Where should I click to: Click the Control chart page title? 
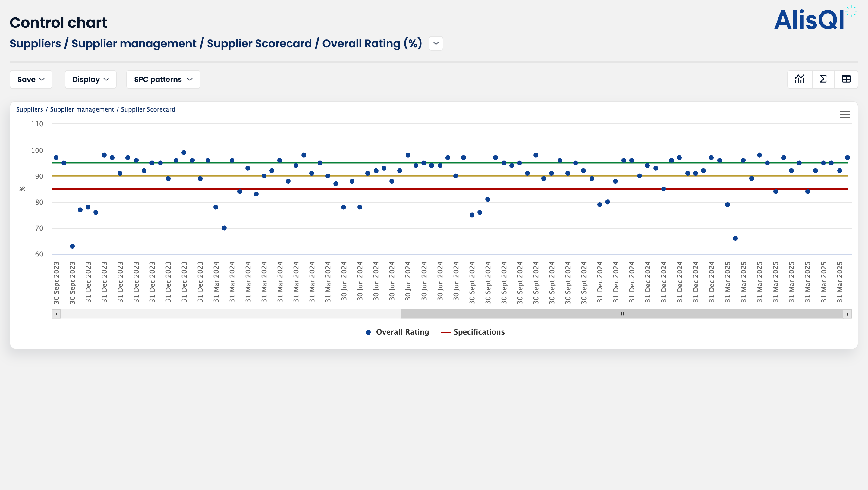tap(58, 23)
